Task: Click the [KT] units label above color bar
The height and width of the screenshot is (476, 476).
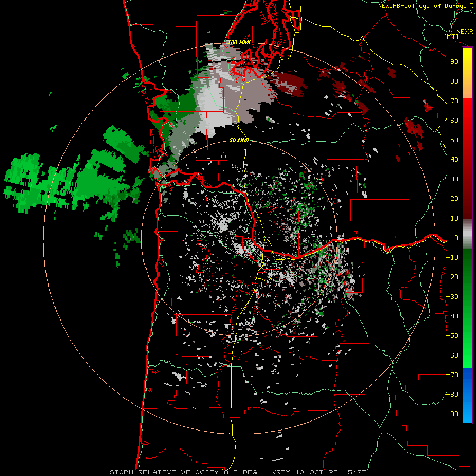Action: (452, 36)
